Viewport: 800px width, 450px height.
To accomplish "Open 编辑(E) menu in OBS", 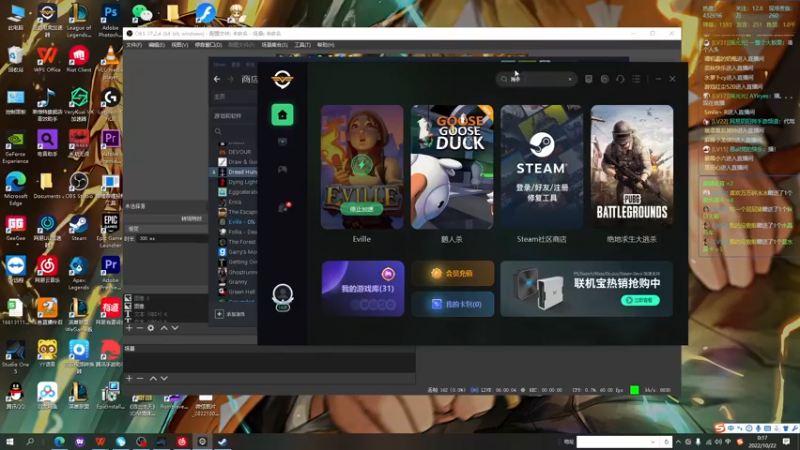I will [x=157, y=45].
